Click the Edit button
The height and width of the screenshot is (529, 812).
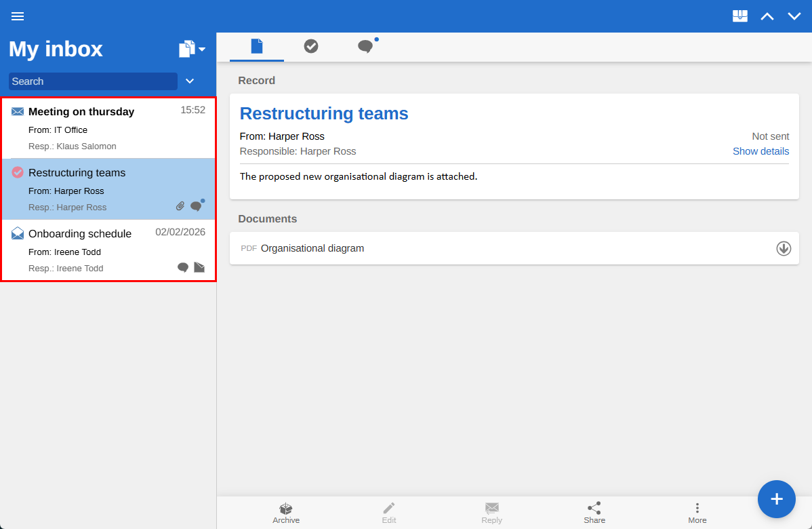click(x=389, y=513)
